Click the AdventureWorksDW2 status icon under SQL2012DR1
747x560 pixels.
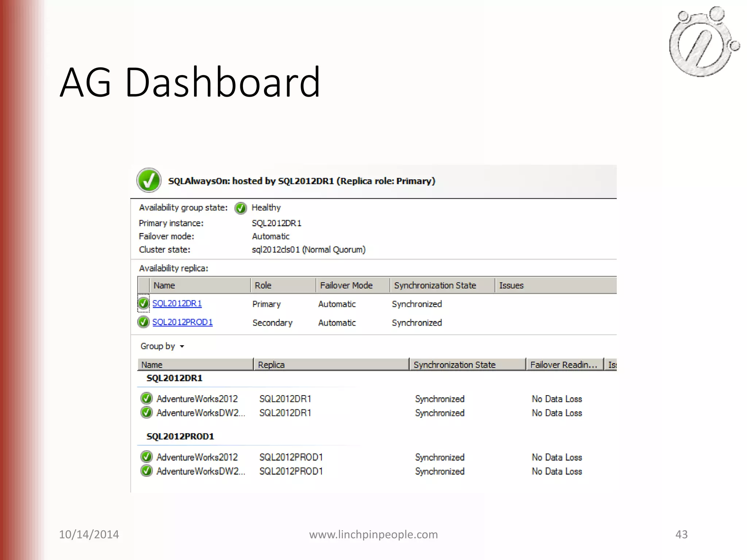click(147, 412)
